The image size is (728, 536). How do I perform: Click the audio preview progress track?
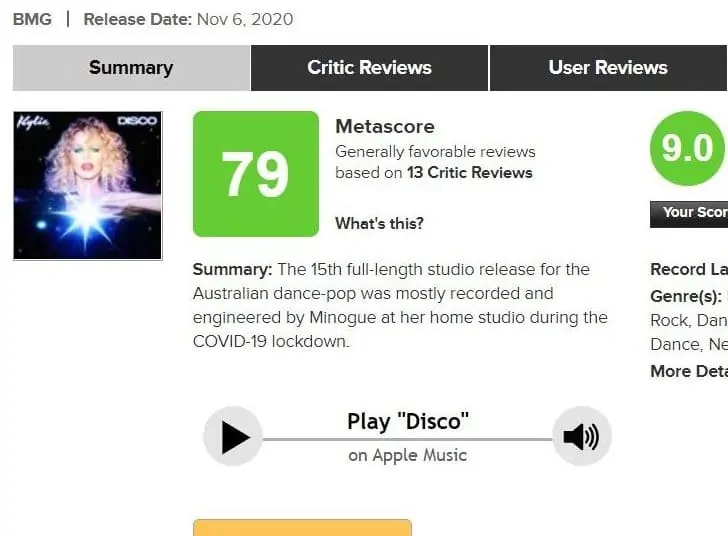(x=407, y=439)
